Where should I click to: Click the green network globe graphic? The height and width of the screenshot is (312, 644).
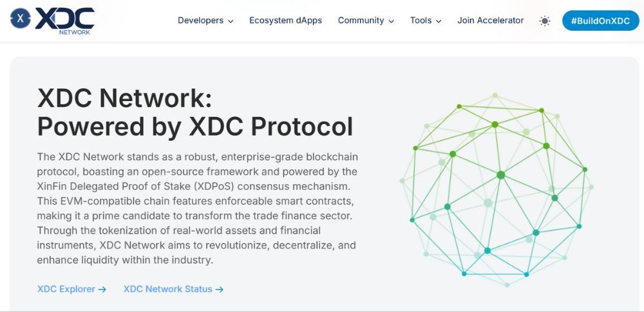pos(496,190)
